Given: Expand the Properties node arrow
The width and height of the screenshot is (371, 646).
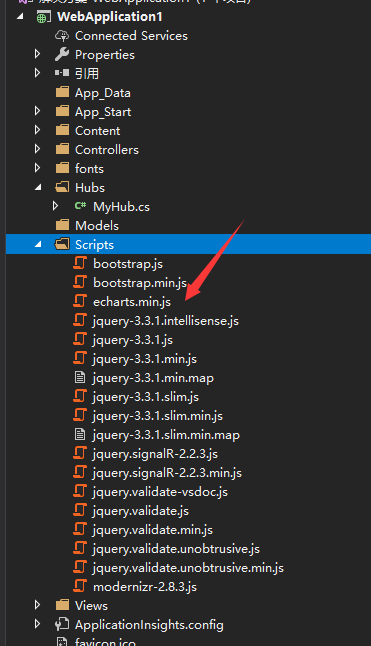Looking at the screenshot, I should pyautogui.click(x=37, y=54).
